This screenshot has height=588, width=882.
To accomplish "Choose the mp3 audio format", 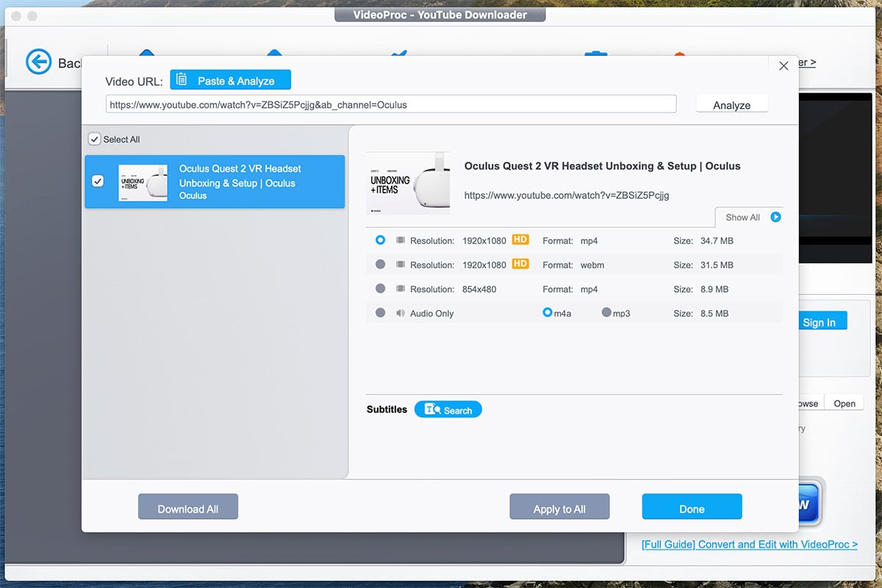I will (x=606, y=312).
